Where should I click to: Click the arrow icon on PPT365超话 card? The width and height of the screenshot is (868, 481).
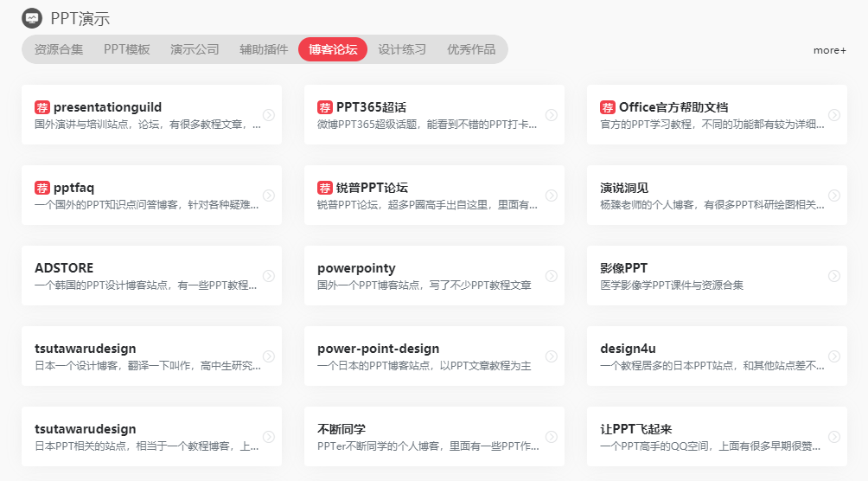tap(552, 115)
